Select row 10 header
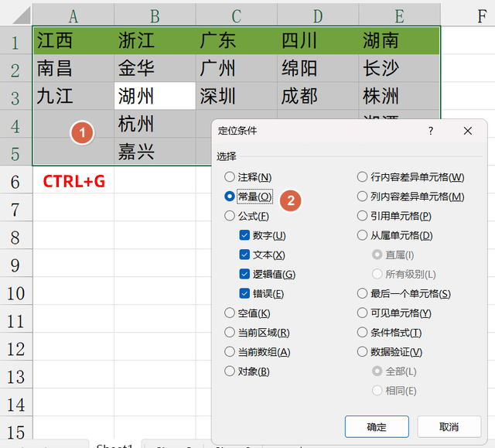This screenshot has width=495, height=448. coord(15,291)
